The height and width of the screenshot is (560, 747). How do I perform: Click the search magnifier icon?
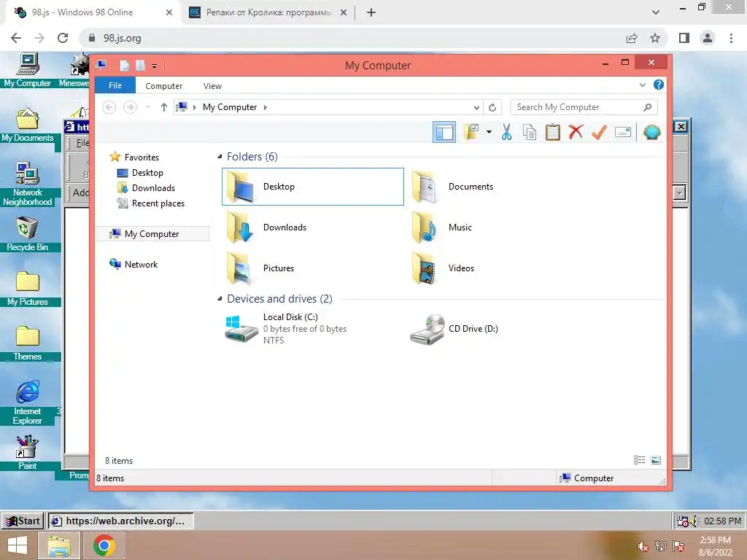(x=647, y=107)
